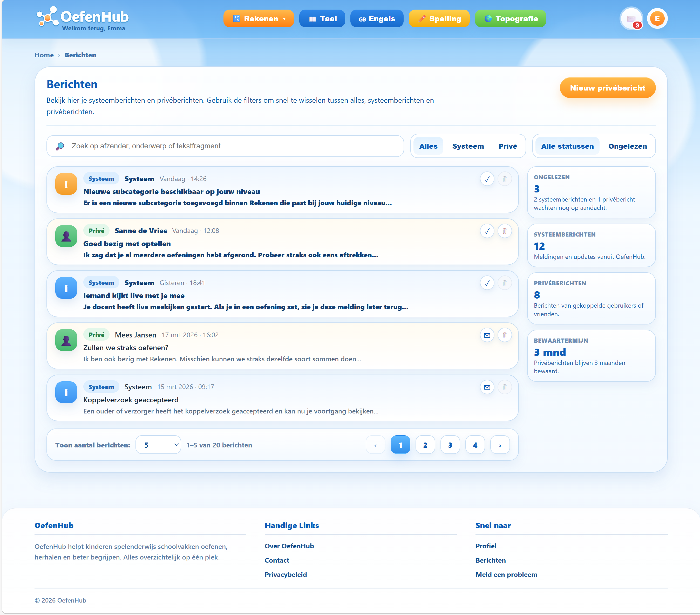
Task: Mark 'Koppelverzoek geaccepteerd' as unread
Action: coord(487,387)
